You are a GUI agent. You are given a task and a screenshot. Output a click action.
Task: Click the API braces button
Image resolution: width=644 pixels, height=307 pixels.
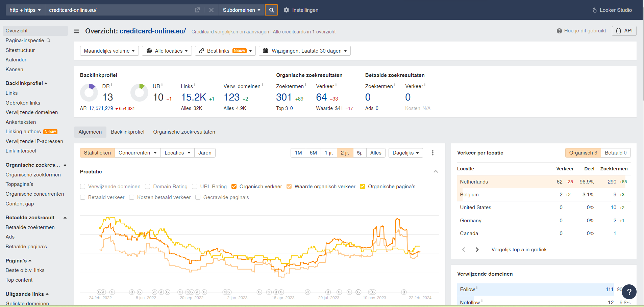click(x=624, y=31)
